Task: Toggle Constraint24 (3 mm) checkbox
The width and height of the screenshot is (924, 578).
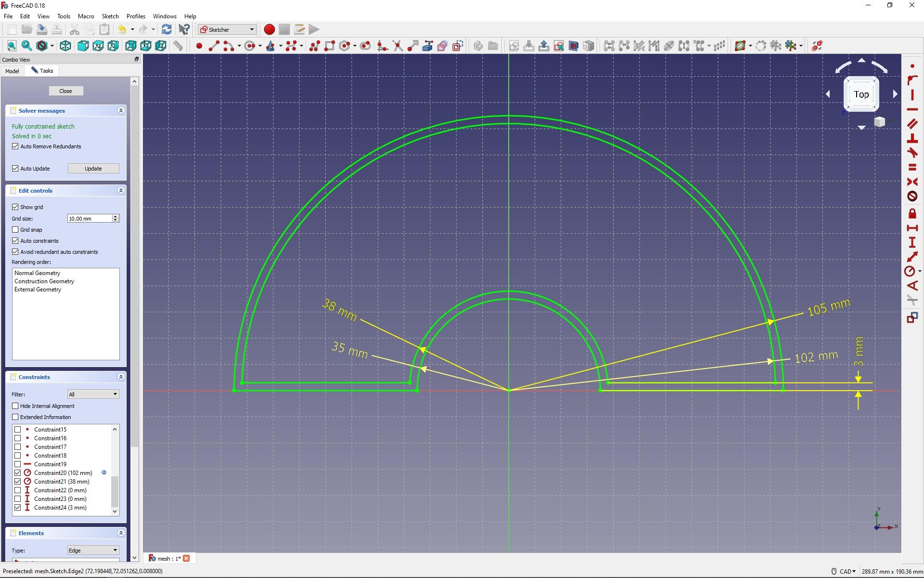Action: [18, 508]
